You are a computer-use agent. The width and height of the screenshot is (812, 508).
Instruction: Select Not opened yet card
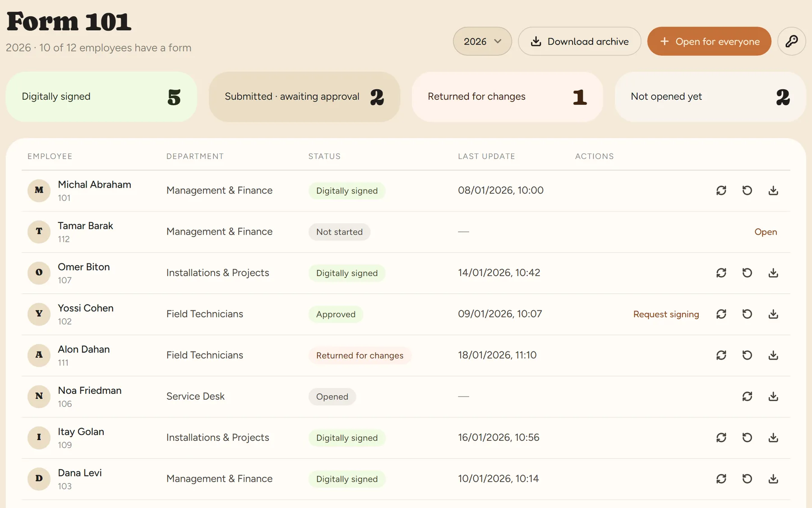pos(710,97)
